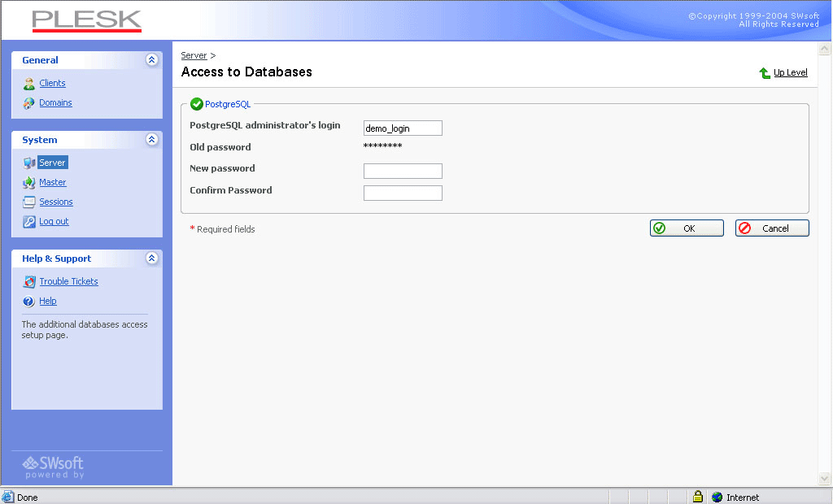
Task: Click the SWsoft powered by logo
Action: click(53, 467)
